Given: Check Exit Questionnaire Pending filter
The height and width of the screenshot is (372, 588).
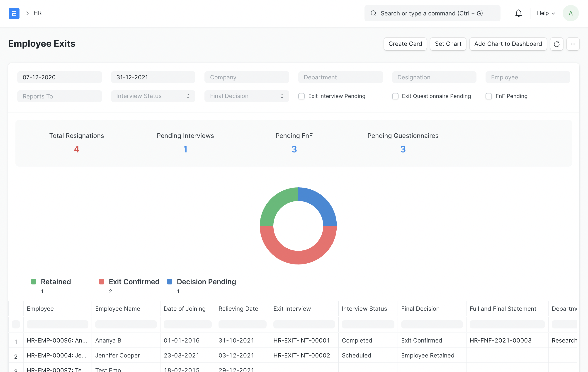Looking at the screenshot, I should (x=395, y=96).
